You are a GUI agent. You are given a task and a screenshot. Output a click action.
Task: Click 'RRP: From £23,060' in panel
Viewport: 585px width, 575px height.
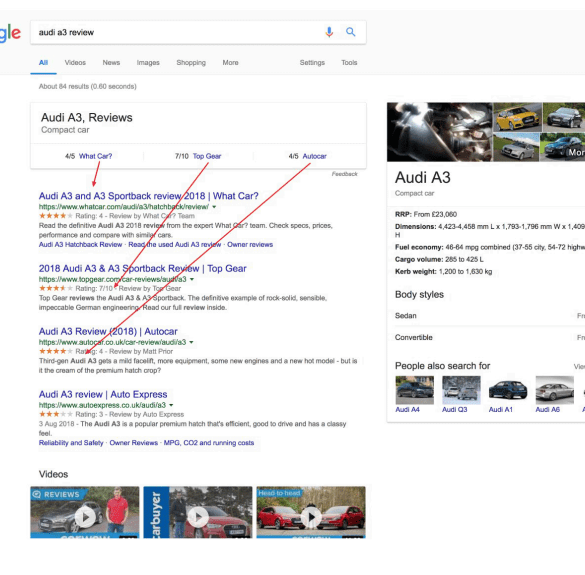pos(426,214)
